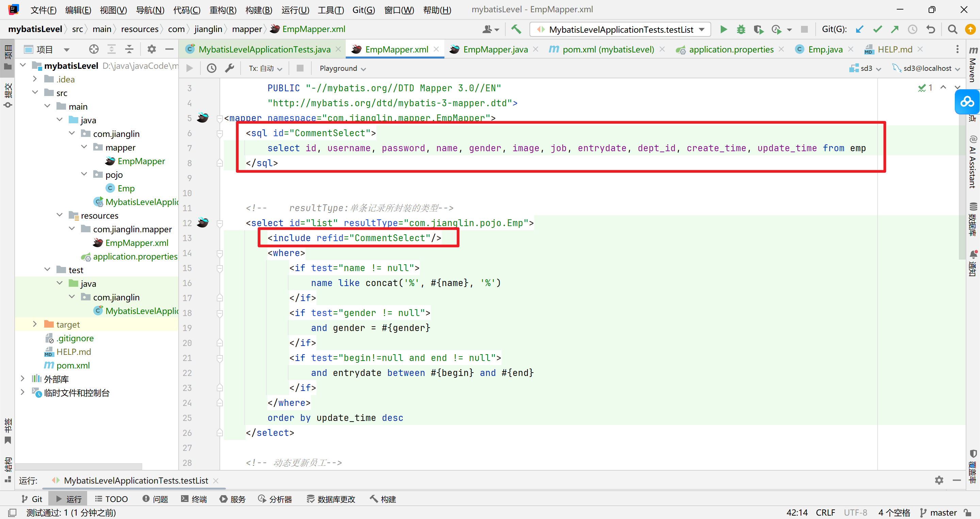Click the Build project hammer icon

tap(516, 29)
